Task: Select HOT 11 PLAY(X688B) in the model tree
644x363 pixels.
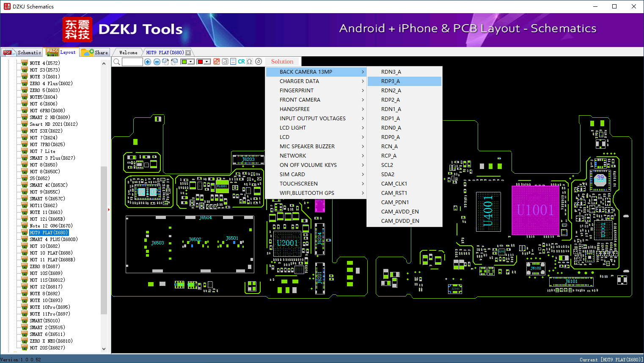Action: tap(52, 260)
